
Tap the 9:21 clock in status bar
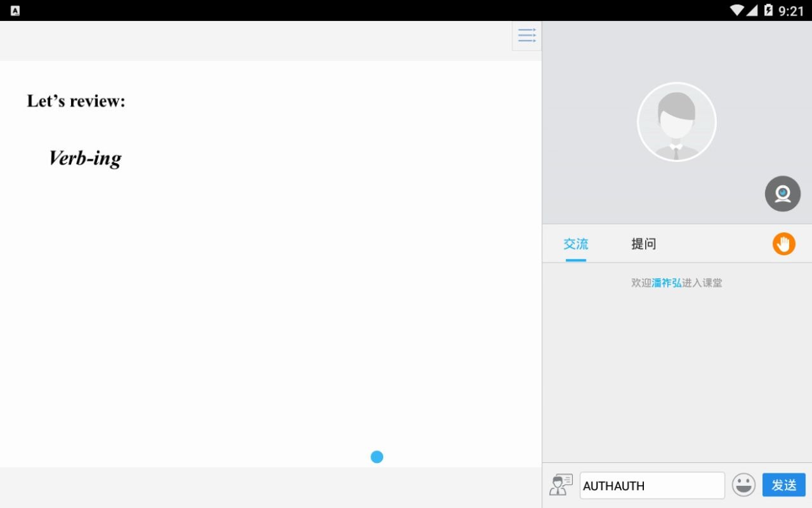point(791,11)
